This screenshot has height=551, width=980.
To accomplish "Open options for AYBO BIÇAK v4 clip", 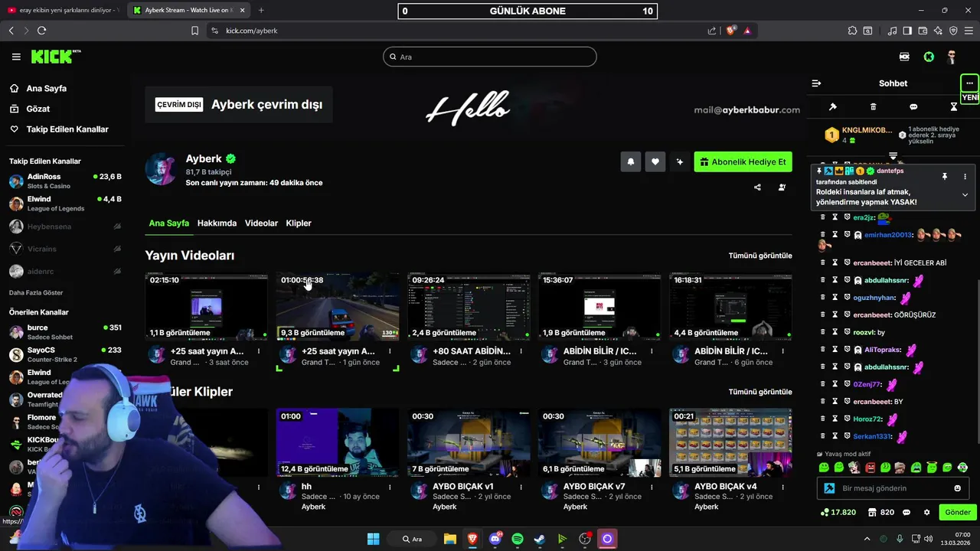I will click(782, 487).
